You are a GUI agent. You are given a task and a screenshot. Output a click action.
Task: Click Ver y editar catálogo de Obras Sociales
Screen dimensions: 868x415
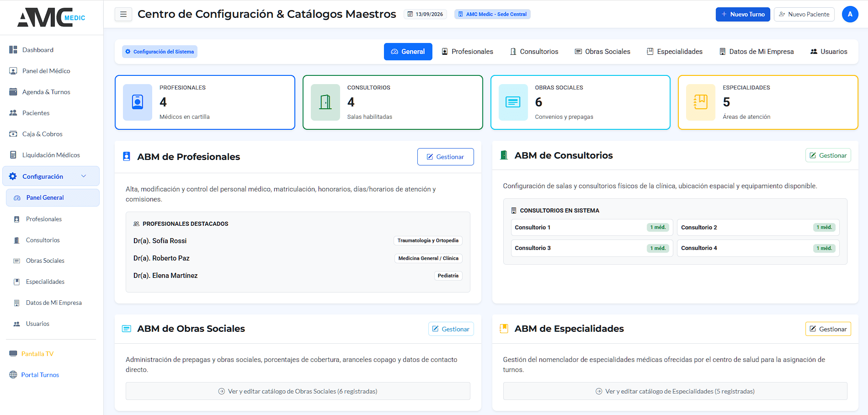point(298,391)
